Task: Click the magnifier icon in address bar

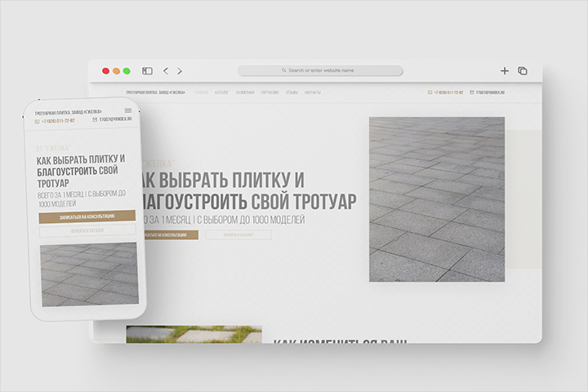Action: [x=284, y=70]
